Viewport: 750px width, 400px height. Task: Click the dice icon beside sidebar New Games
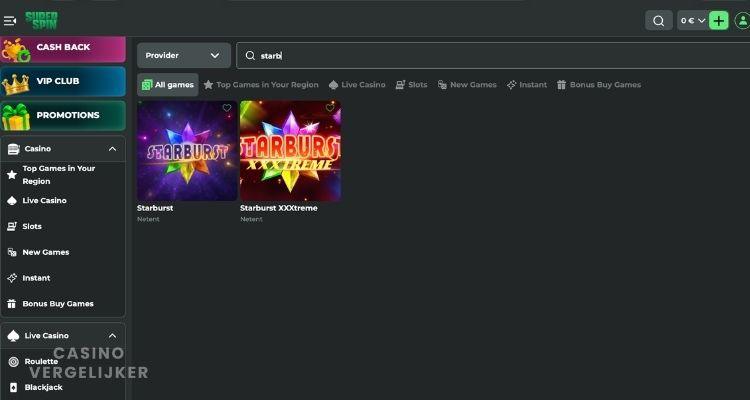click(x=12, y=253)
